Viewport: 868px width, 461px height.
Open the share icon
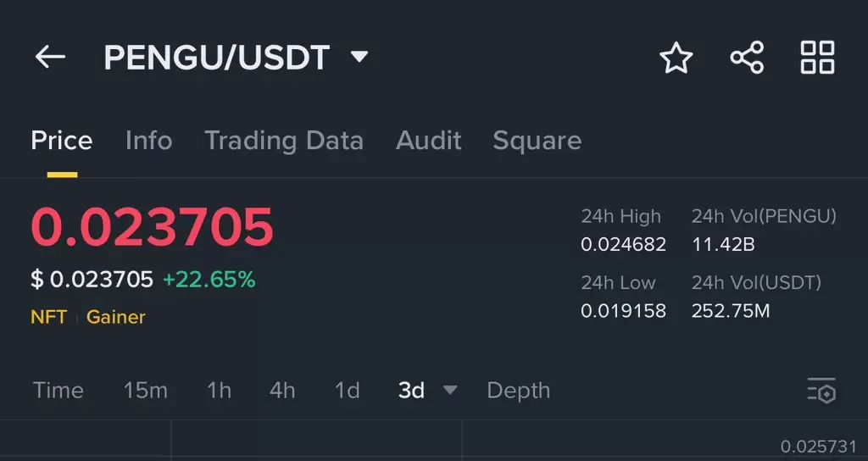coord(747,57)
